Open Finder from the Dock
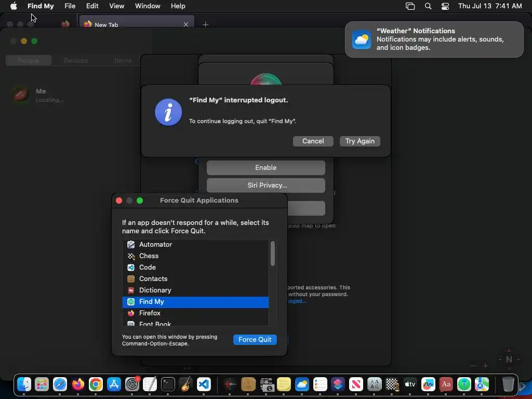Viewport: 532px width, 399px height. pos(24,384)
